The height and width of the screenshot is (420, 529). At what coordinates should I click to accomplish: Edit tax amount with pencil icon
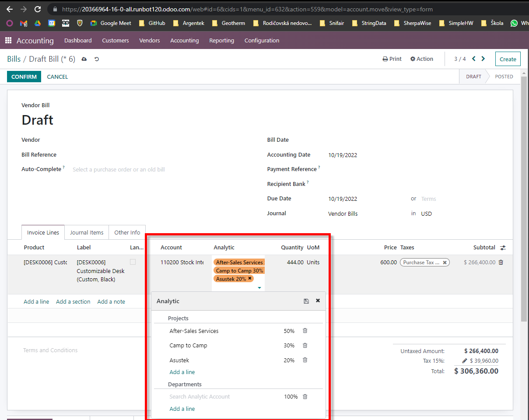[x=465, y=361]
